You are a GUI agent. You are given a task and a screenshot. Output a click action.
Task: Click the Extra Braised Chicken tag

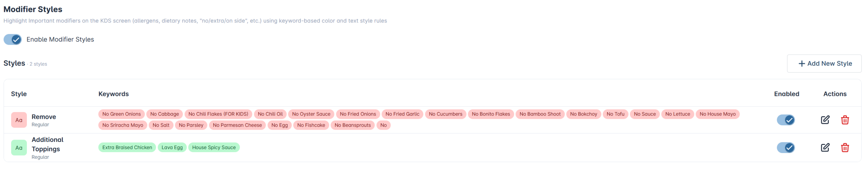click(127, 147)
